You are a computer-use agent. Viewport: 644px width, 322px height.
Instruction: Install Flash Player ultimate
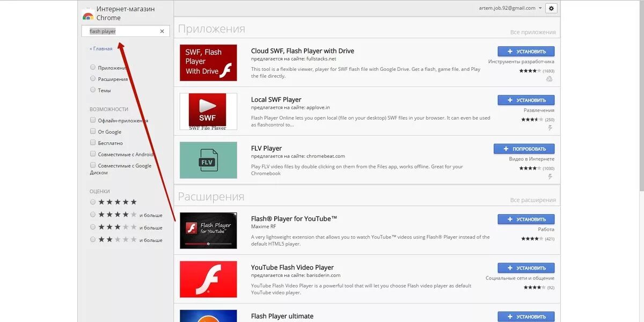tap(526, 316)
